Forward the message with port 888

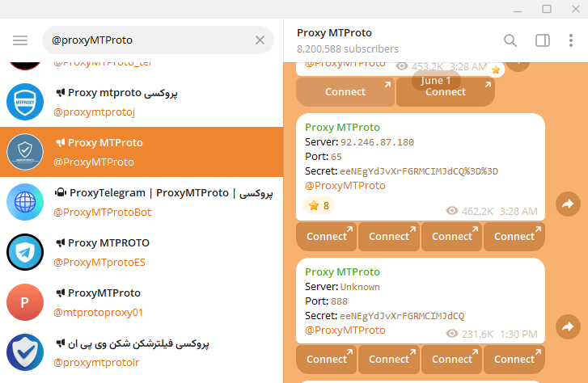point(568,326)
